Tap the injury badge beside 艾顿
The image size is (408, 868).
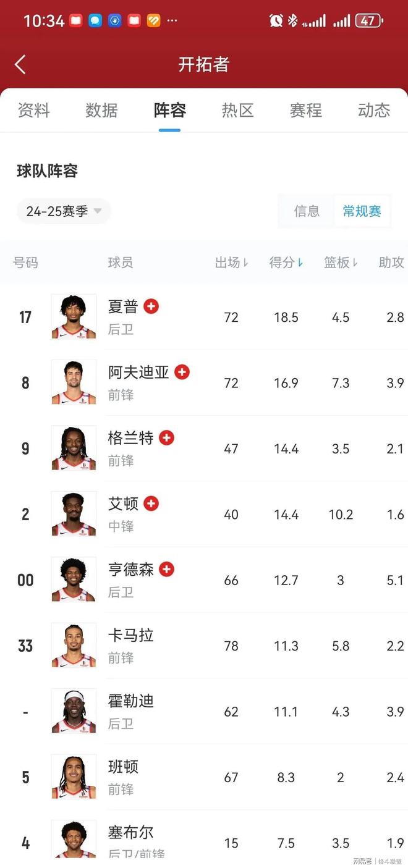tap(151, 504)
